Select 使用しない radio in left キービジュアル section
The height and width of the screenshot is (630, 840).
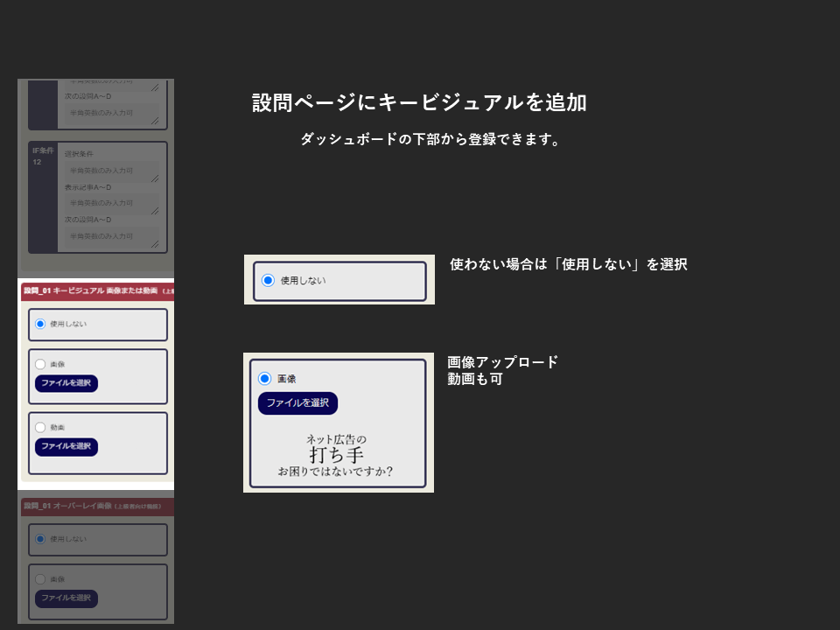[x=40, y=324]
